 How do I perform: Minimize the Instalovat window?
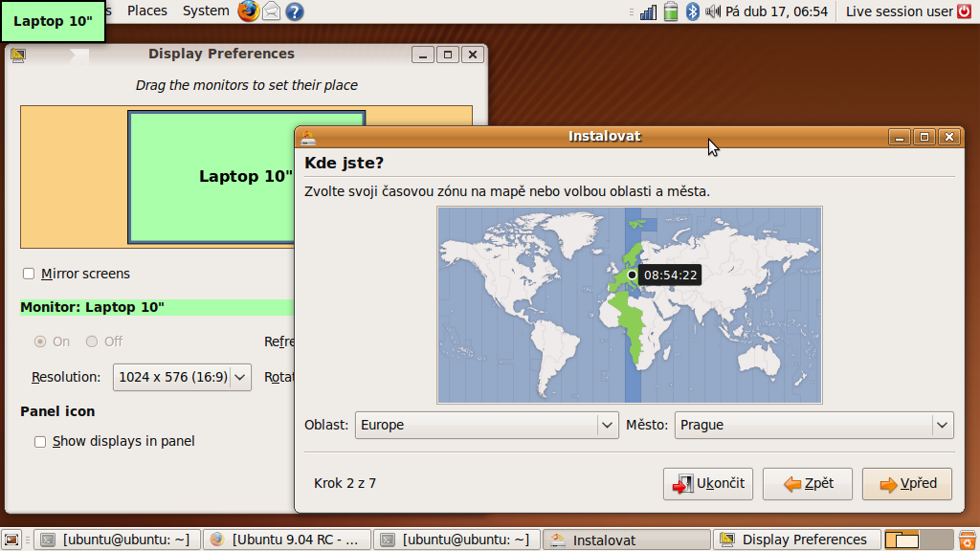(x=900, y=137)
